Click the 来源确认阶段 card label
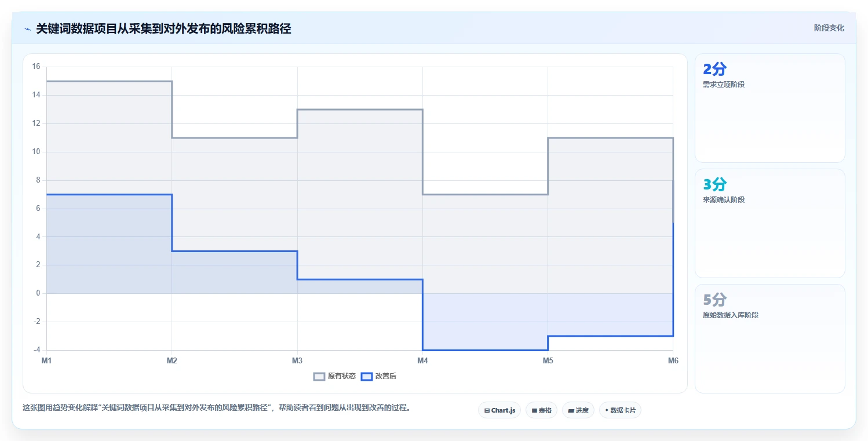This screenshot has height=441, width=868. point(723,200)
